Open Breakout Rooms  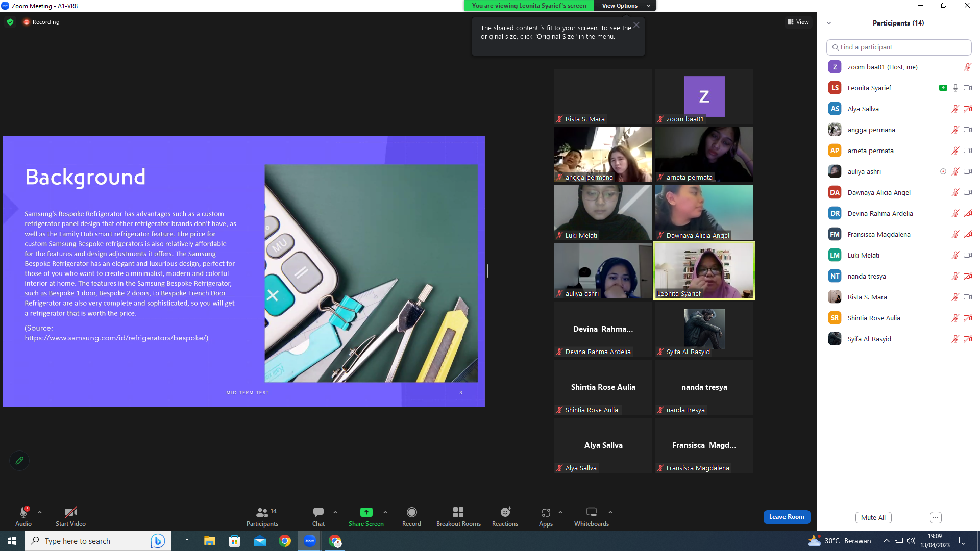click(x=458, y=516)
